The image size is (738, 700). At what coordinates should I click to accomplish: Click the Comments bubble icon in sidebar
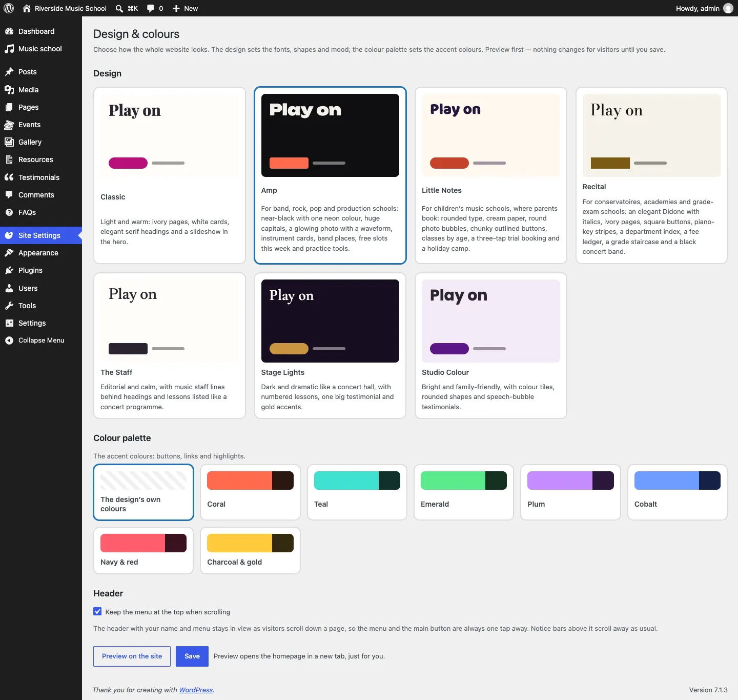9,195
